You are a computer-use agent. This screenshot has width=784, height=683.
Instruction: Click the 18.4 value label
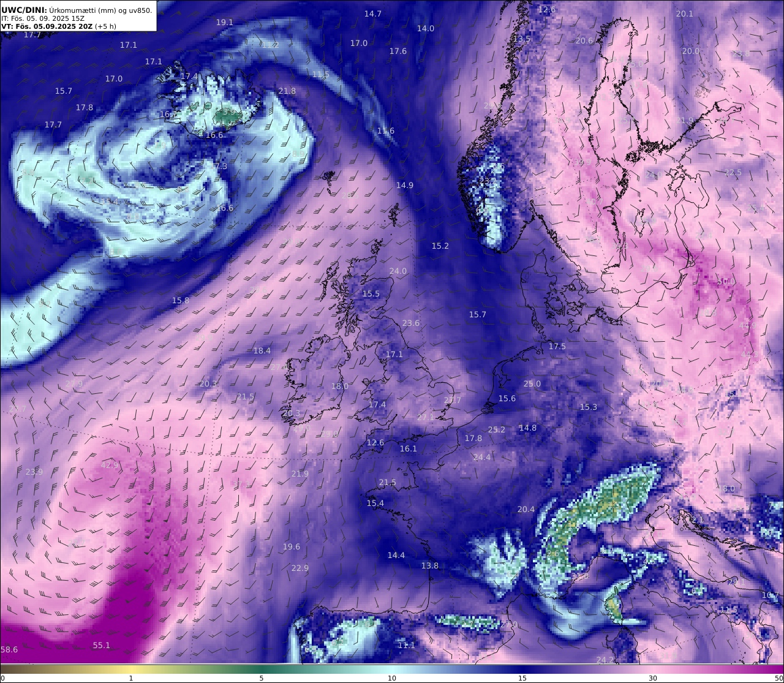[262, 350]
